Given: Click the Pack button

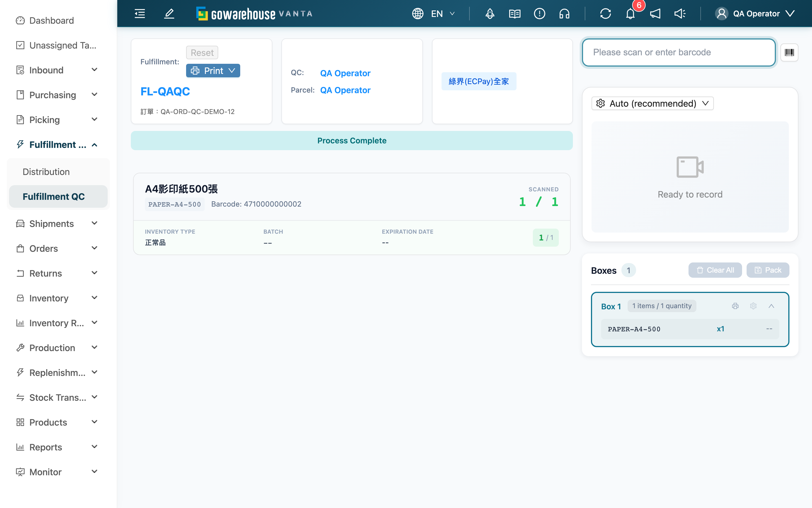Looking at the screenshot, I should coord(768,270).
